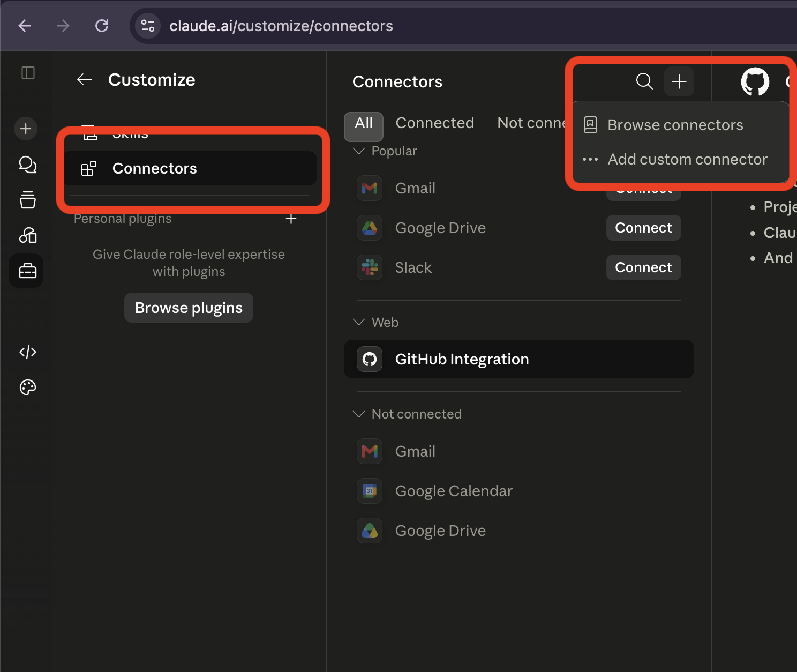
Task: Select Google Calendar connector row
Action: point(519,491)
